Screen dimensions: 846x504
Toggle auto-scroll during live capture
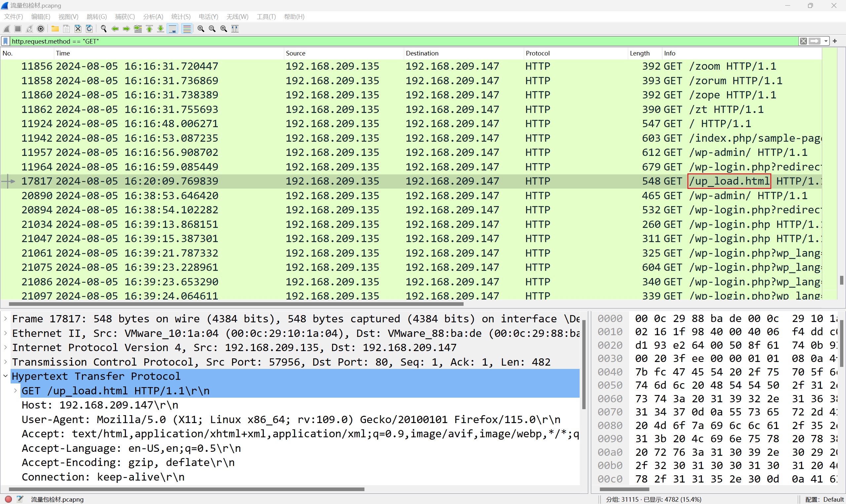(173, 29)
